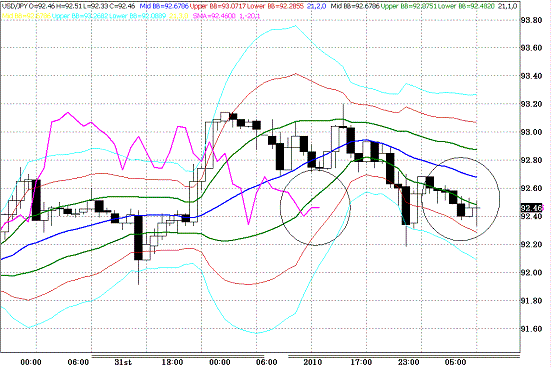Screen dimensions: 551x368
Task: Click the highlighted 92.46 current price tag
Action: (532, 208)
